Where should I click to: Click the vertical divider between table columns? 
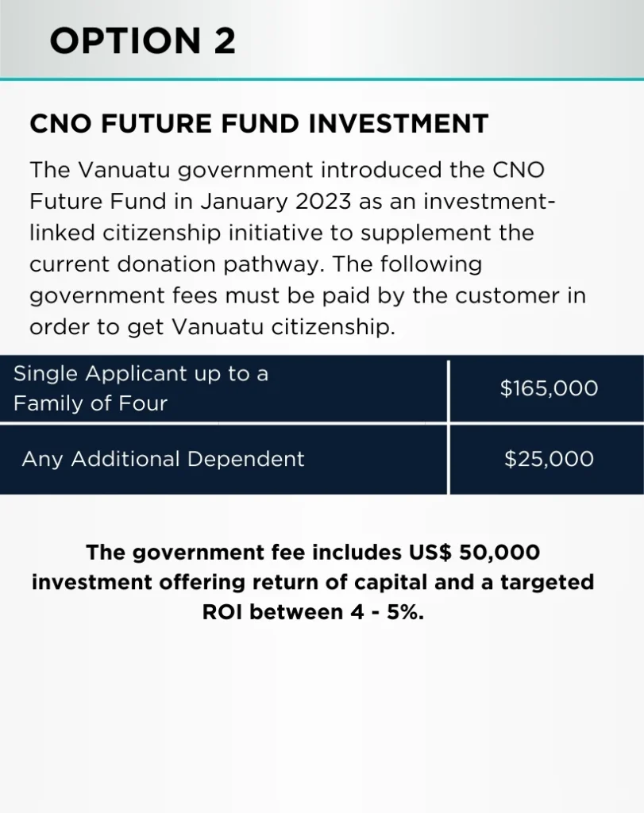[x=449, y=426]
